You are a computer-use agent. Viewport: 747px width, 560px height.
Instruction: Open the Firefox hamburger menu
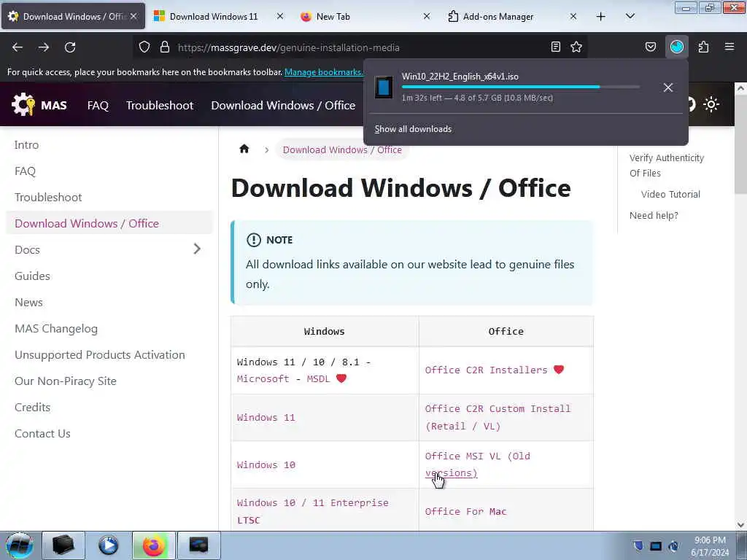click(x=729, y=47)
